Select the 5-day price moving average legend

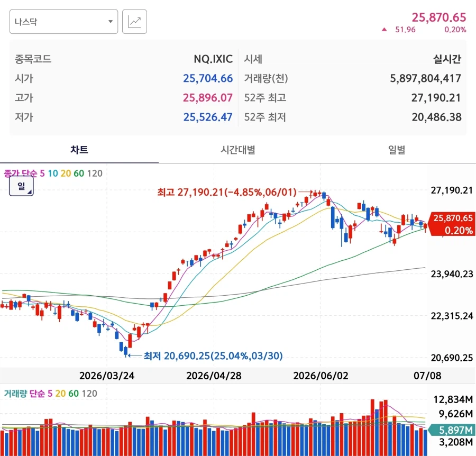42,174
